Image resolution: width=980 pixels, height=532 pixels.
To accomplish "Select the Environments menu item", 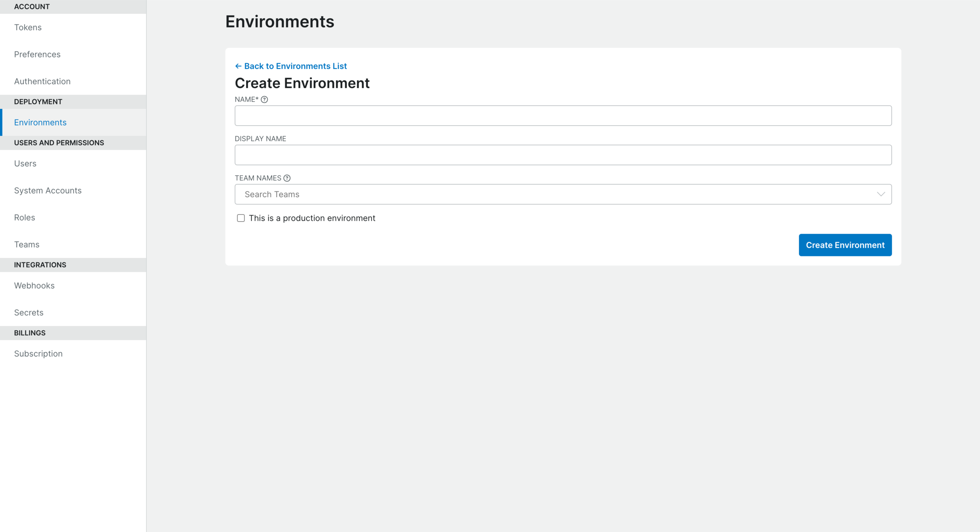I will tap(41, 122).
